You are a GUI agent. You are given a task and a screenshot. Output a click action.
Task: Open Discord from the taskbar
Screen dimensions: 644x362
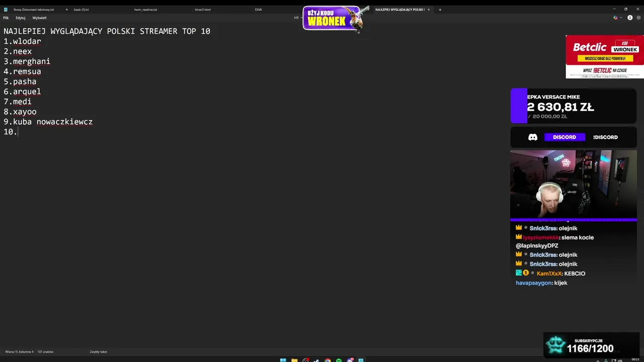pos(350,360)
